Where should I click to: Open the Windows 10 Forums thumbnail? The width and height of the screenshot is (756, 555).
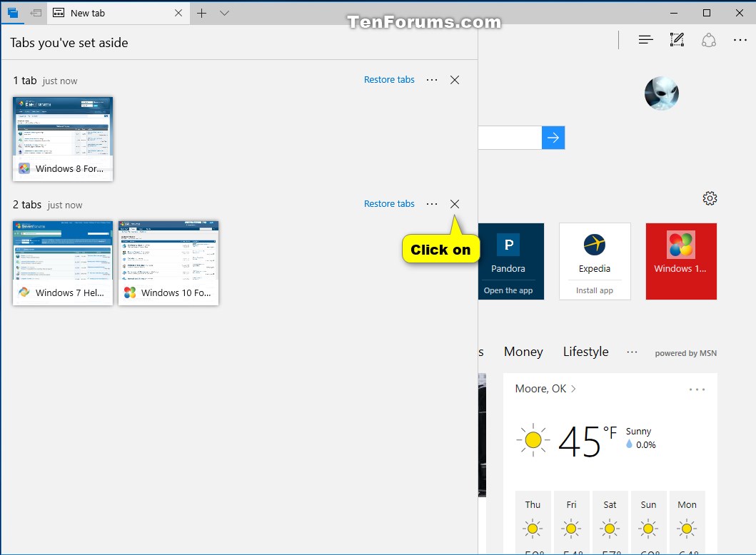click(x=168, y=263)
